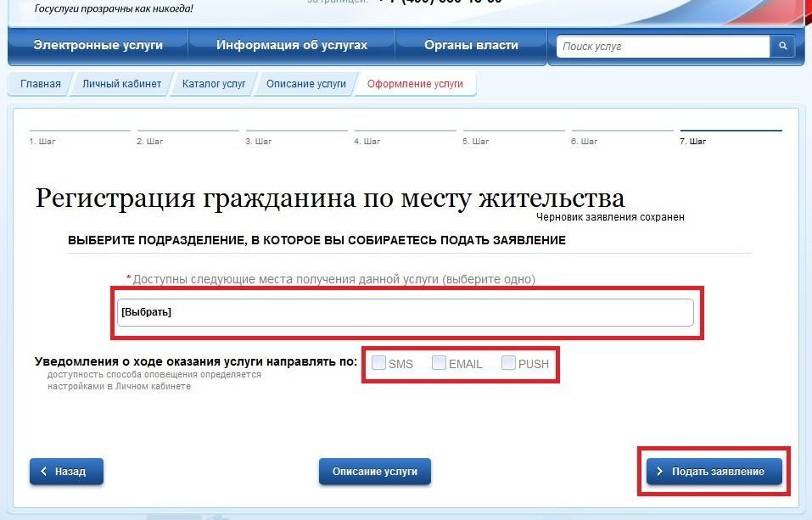Screen dimensions: 812x520
Task: Go to Описание услуги breadcrumb tab
Action: point(306,84)
